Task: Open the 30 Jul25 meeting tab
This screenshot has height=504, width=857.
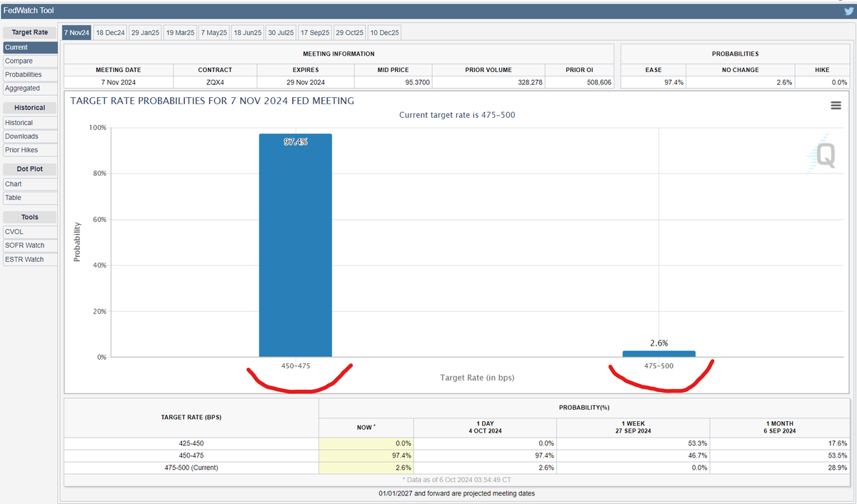Action: point(281,33)
